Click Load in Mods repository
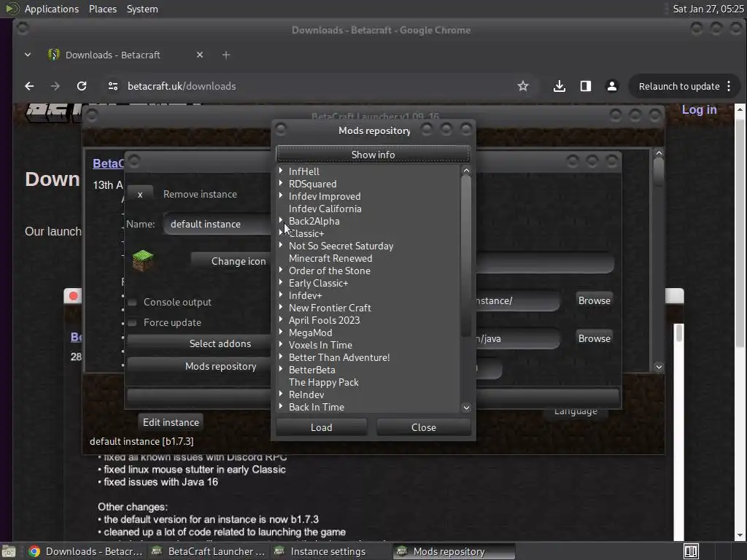The width and height of the screenshot is (747, 560). point(322,427)
